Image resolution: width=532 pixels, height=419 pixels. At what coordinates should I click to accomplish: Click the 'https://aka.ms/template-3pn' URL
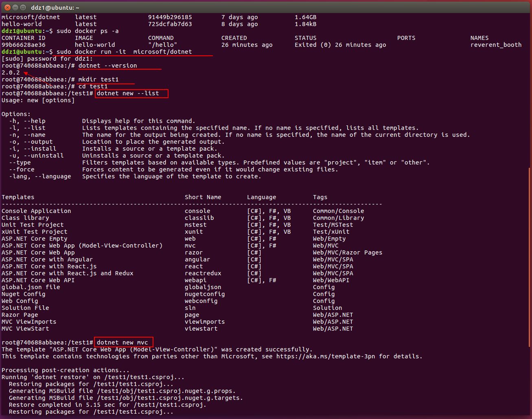[x=326, y=356]
